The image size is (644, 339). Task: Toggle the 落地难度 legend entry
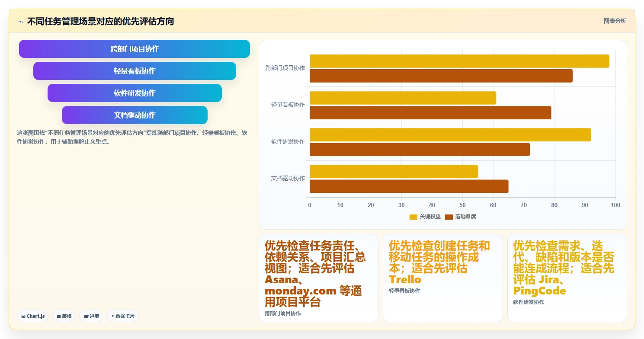coord(461,217)
